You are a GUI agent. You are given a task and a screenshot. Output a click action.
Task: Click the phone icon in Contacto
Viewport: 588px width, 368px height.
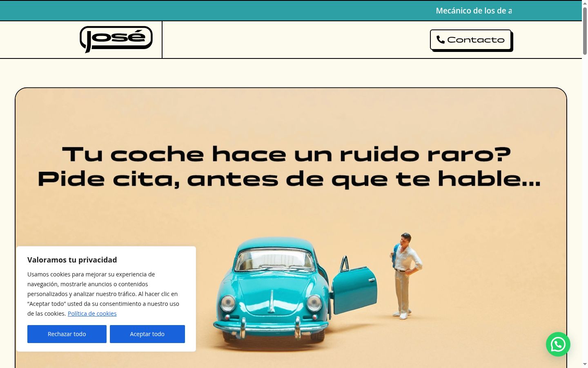tap(440, 40)
